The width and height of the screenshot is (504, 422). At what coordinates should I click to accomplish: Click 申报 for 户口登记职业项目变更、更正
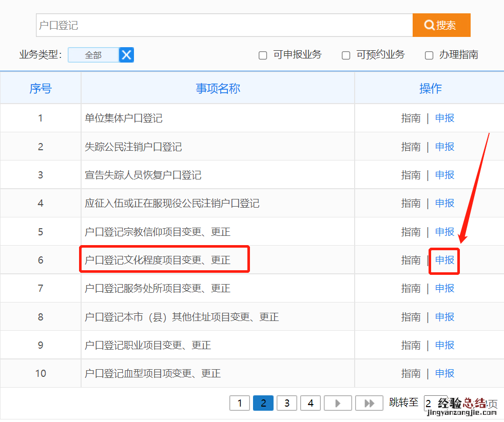(444, 345)
